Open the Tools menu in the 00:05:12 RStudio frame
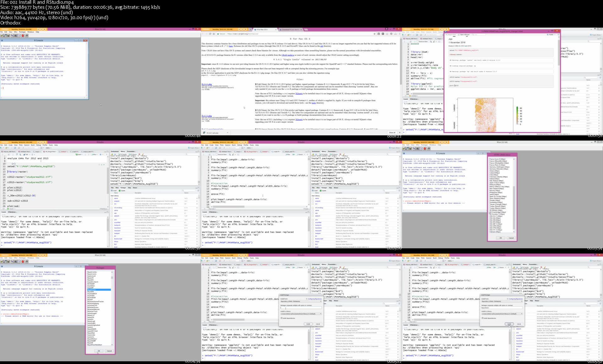This screenshot has width=603, height=364. pos(252,258)
